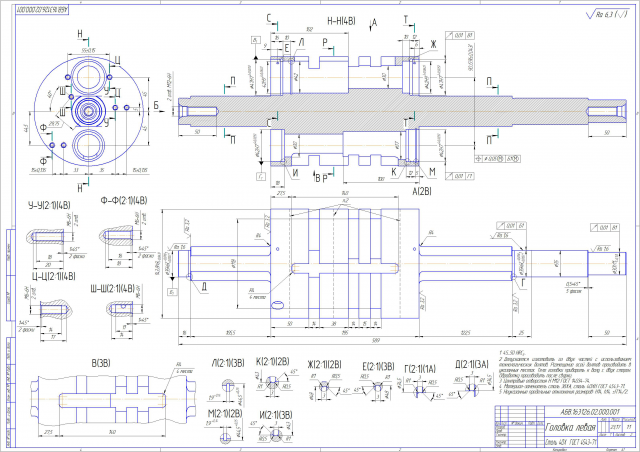Select the detail title К(2:1)(2В)

pyautogui.click(x=273, y=361)
